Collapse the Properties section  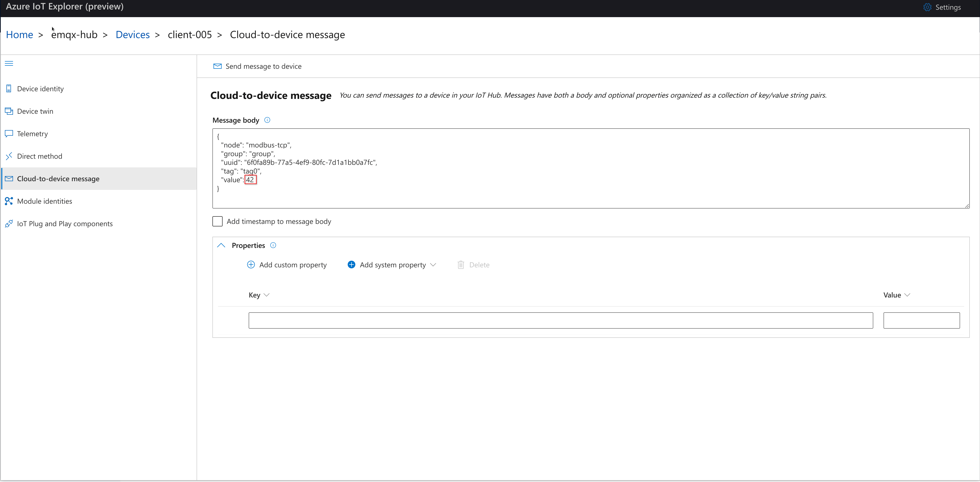(221, 245)
